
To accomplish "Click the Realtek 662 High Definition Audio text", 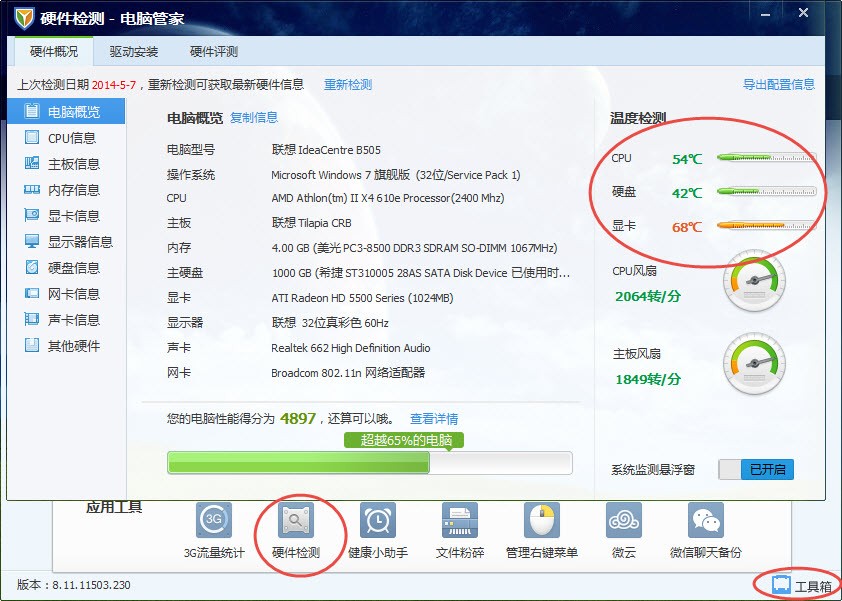I will pyautogui.click(x=351, y=347).
